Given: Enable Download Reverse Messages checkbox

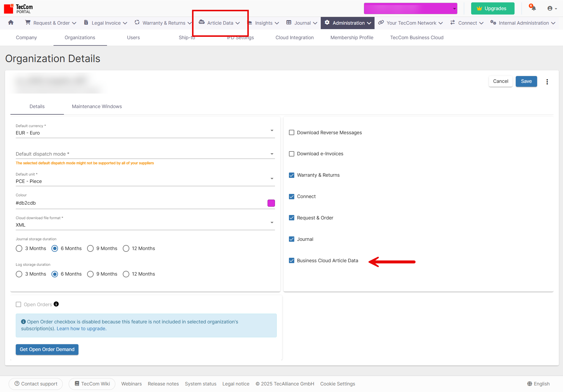Looking at the screenshot, I should pos(292,132).
